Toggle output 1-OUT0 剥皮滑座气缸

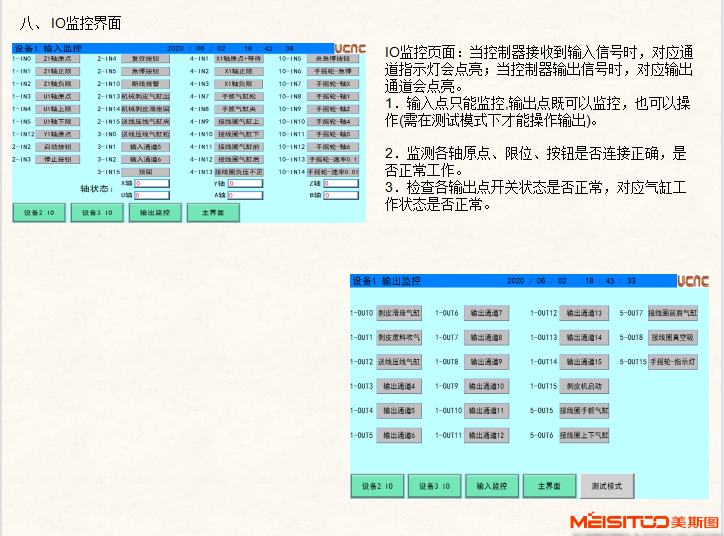pyautogui.click(x=399, y=313)
